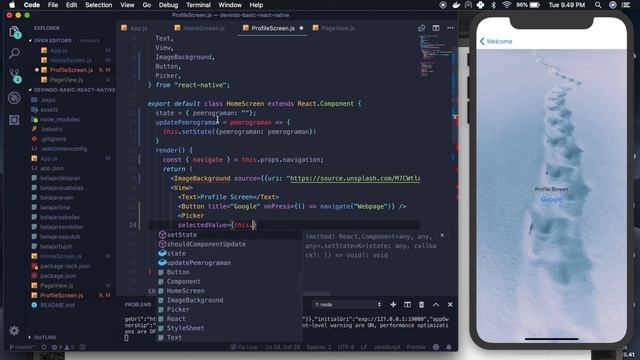Switch to App.js editor tab
The image size is (640, 360).
click(139, 28)
